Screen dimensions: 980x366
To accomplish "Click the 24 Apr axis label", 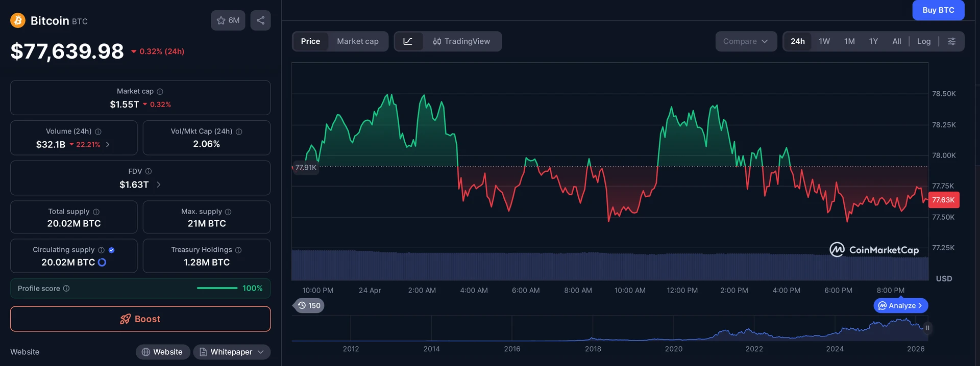I will (x=370, y=291).
